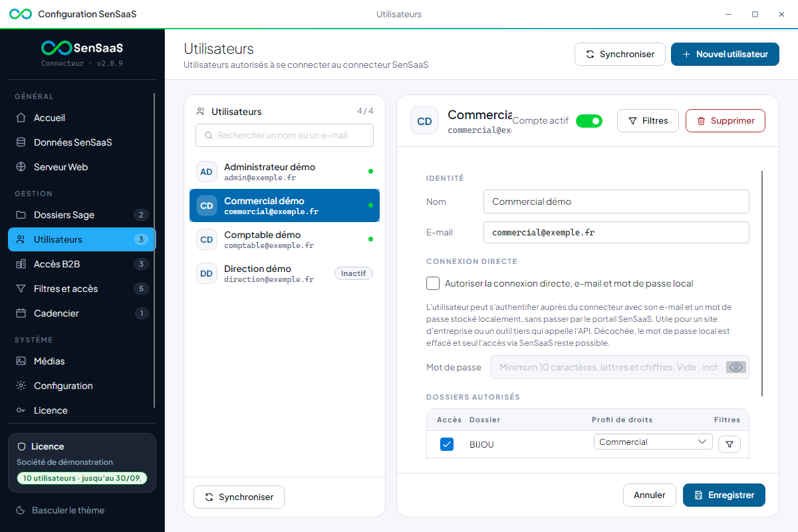798x532 pixels.
Task: Click the red Supprimer button
Action: 726,121
